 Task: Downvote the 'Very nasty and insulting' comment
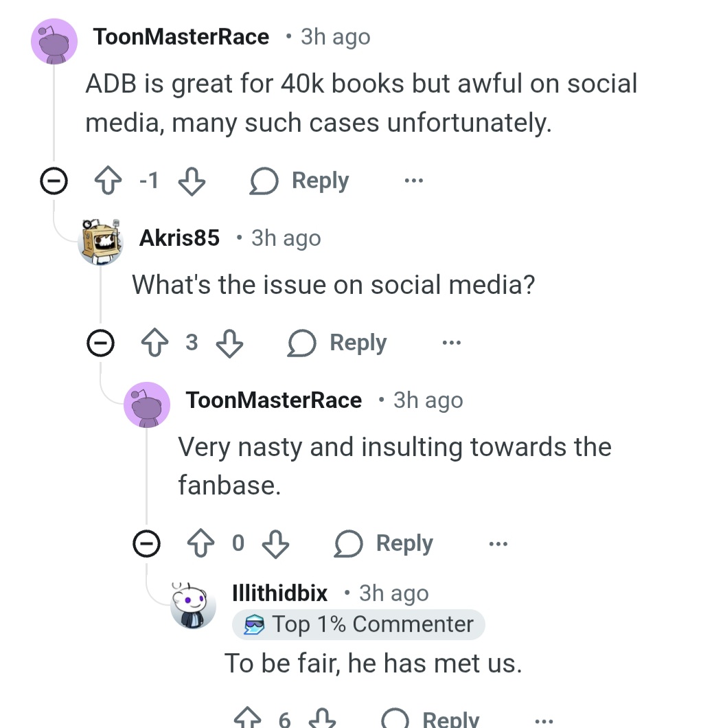tap(275, 544)
